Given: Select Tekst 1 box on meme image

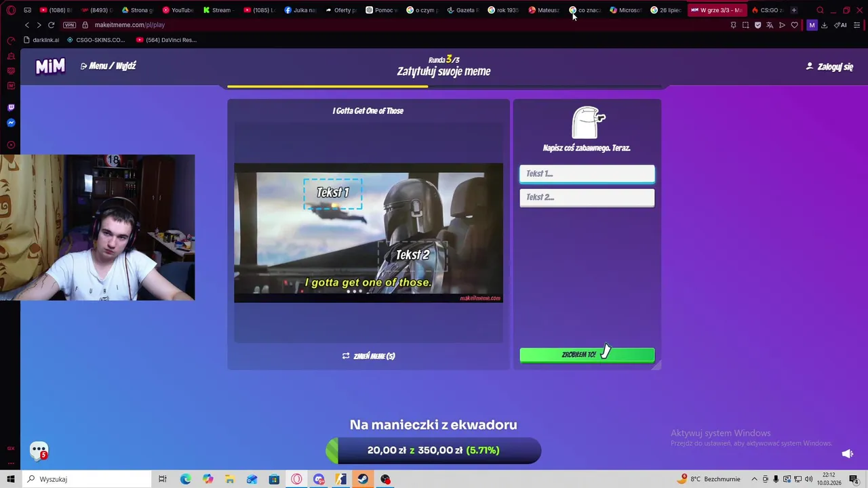Looking at the screenshot, I should pyautogui.click(x=333, y=193).
